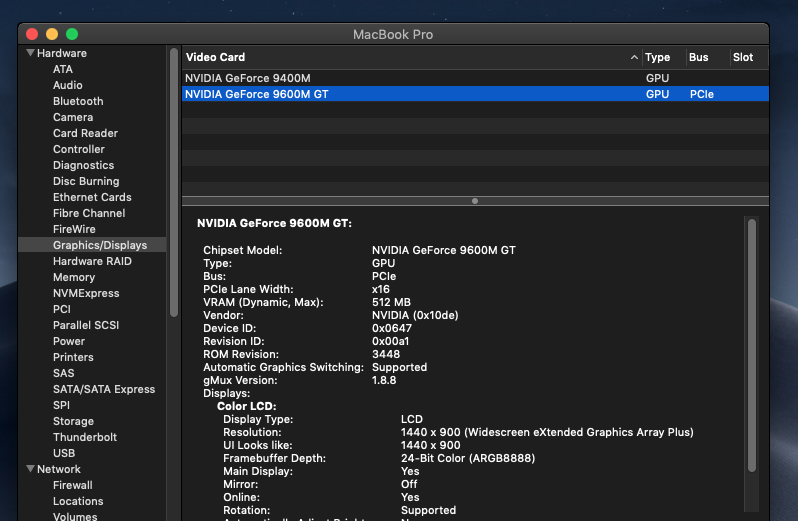Click the ROM Revision value 3448
Screen dimensions: 798x521
386,354
